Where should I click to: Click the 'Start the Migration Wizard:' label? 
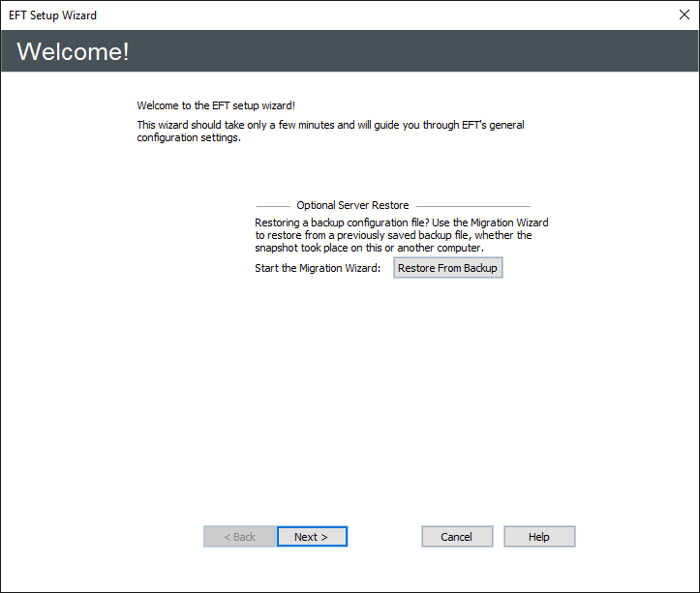pos(318,268)
